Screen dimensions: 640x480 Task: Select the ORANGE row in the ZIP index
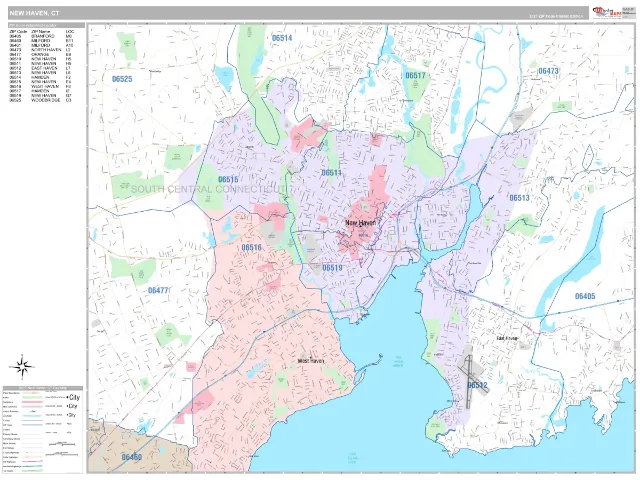pos(41,54)
